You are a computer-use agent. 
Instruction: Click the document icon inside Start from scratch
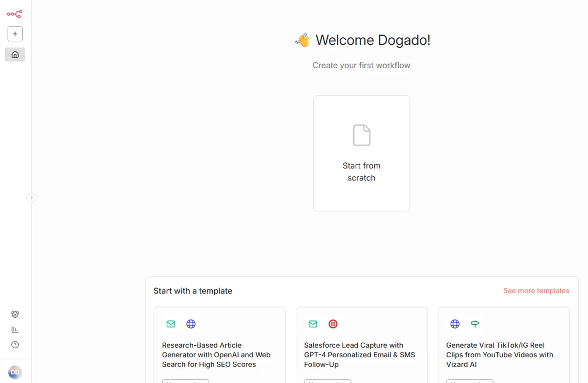point(361,135)
